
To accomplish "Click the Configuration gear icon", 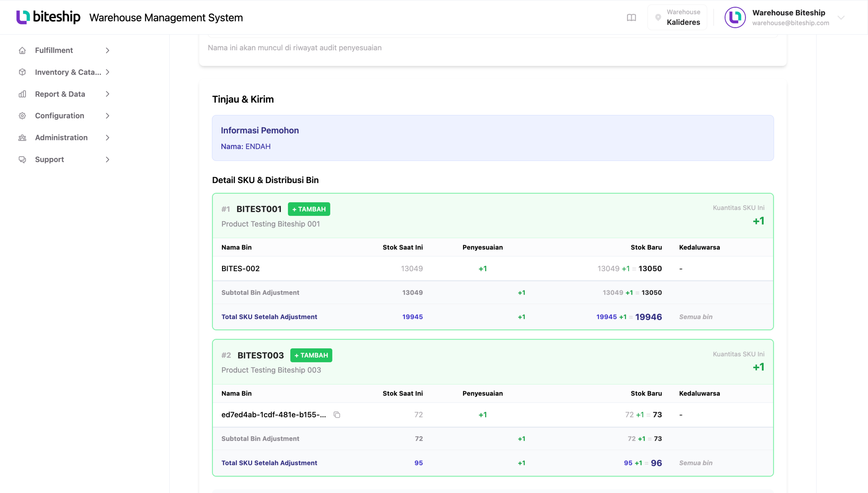I will pyautogui.click(x=22, y=116).
